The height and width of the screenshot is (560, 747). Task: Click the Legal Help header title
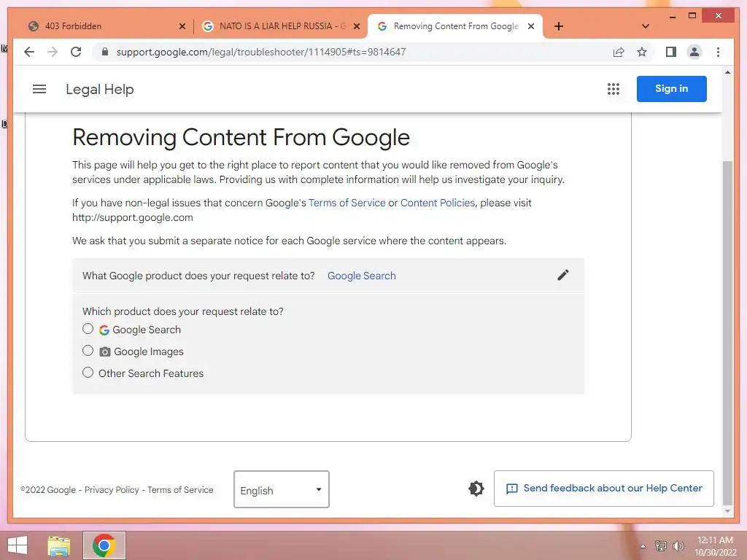[99, 89]
